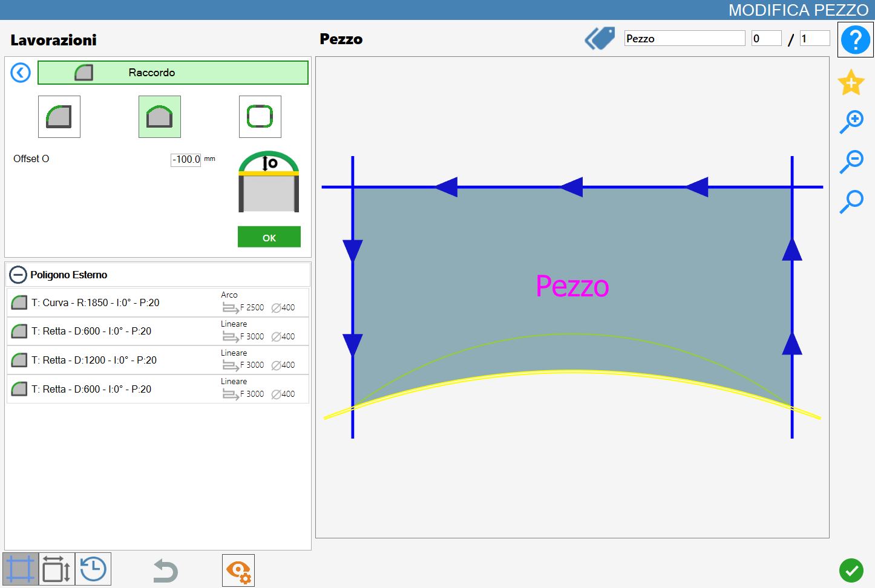This screenshot has width=875, height=588.
Task: Confirm with the green checkmark button
Action: pyautogui.click(x=851, y=570)
